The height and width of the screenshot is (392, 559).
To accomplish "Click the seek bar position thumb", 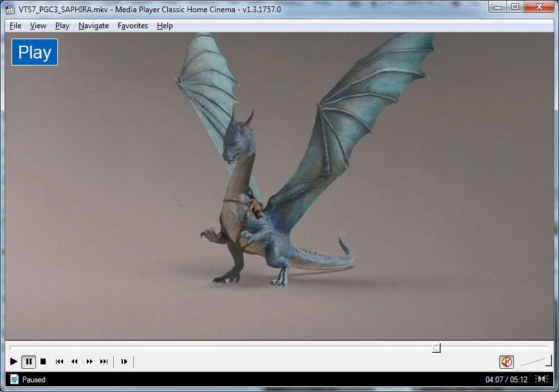I will [x=436, y=348].
